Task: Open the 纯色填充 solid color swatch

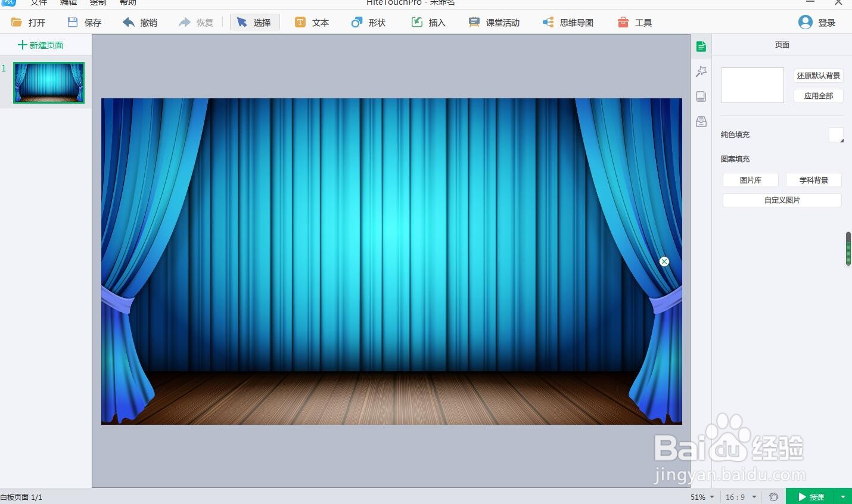Action: (x=836, y=135)
